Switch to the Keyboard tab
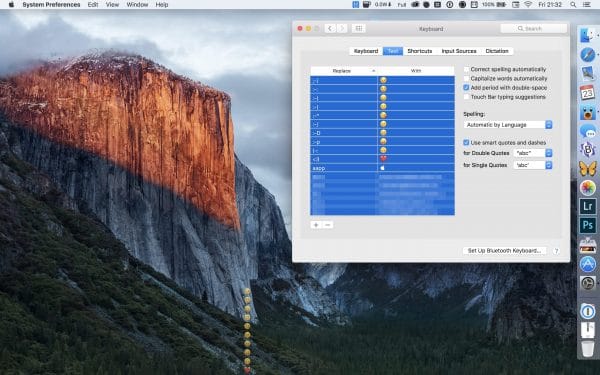Image resolution: width=600 pixels, height=375 pixels. click(x=366, y=51)
